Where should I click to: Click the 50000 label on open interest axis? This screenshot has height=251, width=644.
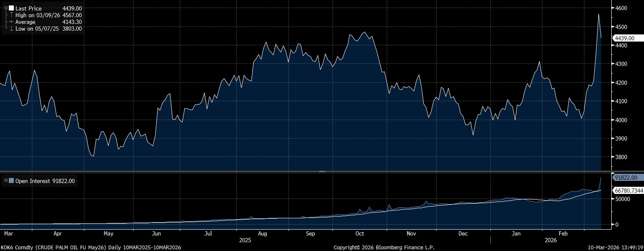[x=623, y=199]
